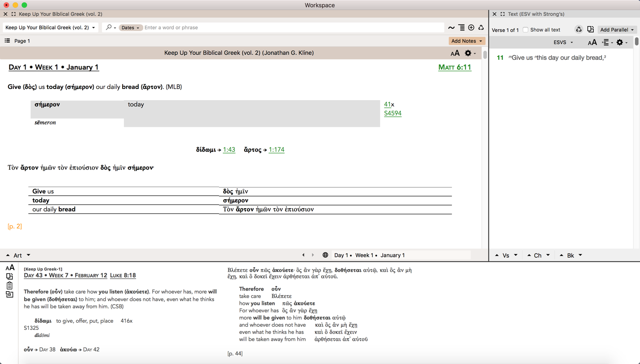Click the text size icon in Greek module header
This screenshot has width=640, height=364.
click(x=455, y=53)
